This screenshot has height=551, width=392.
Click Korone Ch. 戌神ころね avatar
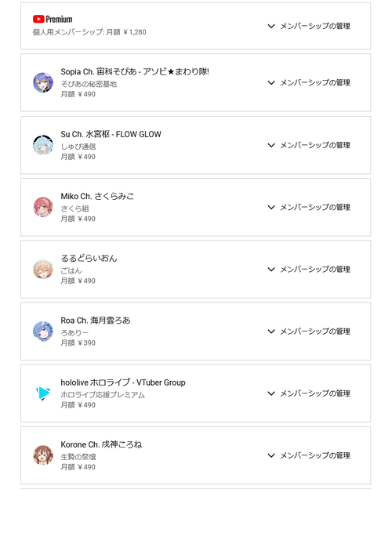tap(43, 455)
